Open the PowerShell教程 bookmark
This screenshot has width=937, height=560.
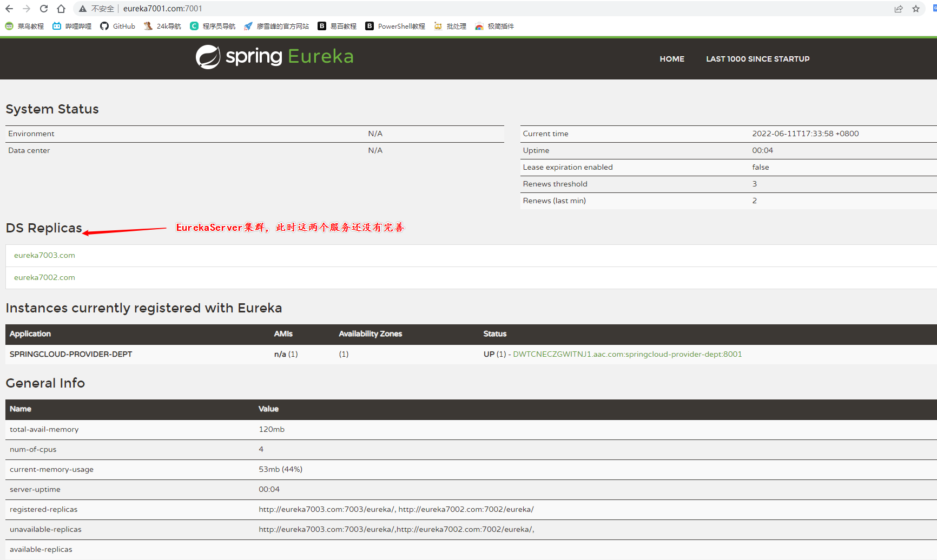tap(395, 26)
